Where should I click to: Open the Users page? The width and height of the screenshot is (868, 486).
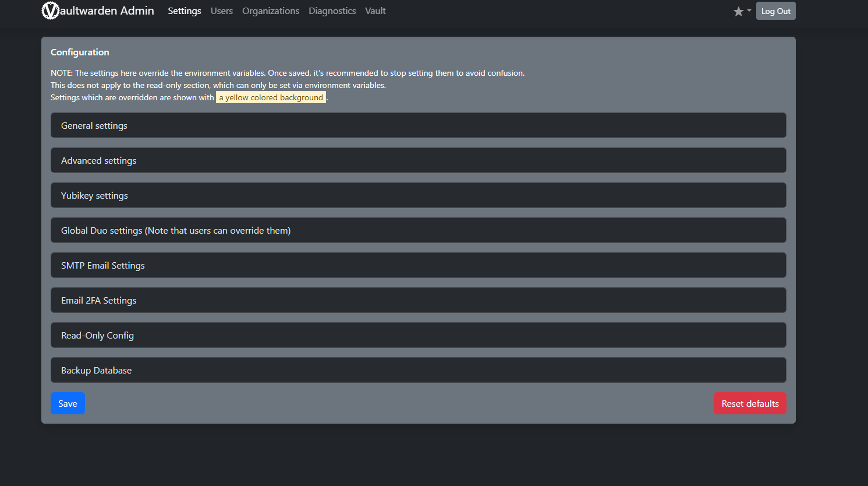[x=221, y=11]
